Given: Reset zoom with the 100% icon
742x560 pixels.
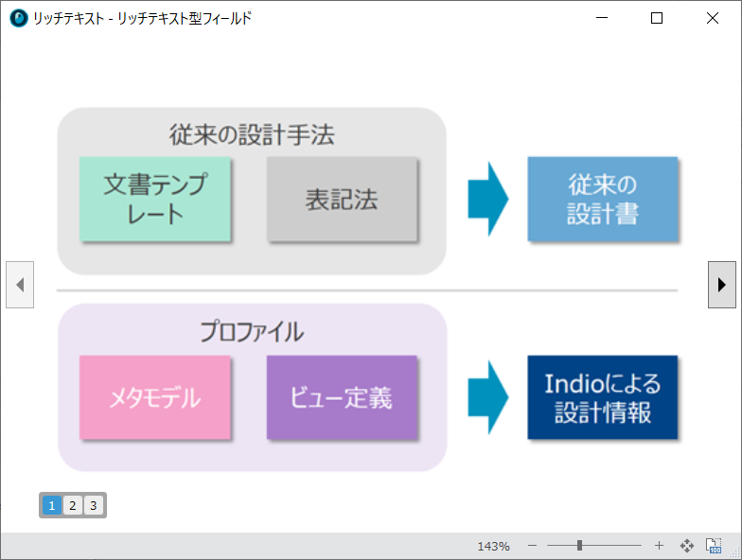Looking at the screenshot, I should coord(714,546).
